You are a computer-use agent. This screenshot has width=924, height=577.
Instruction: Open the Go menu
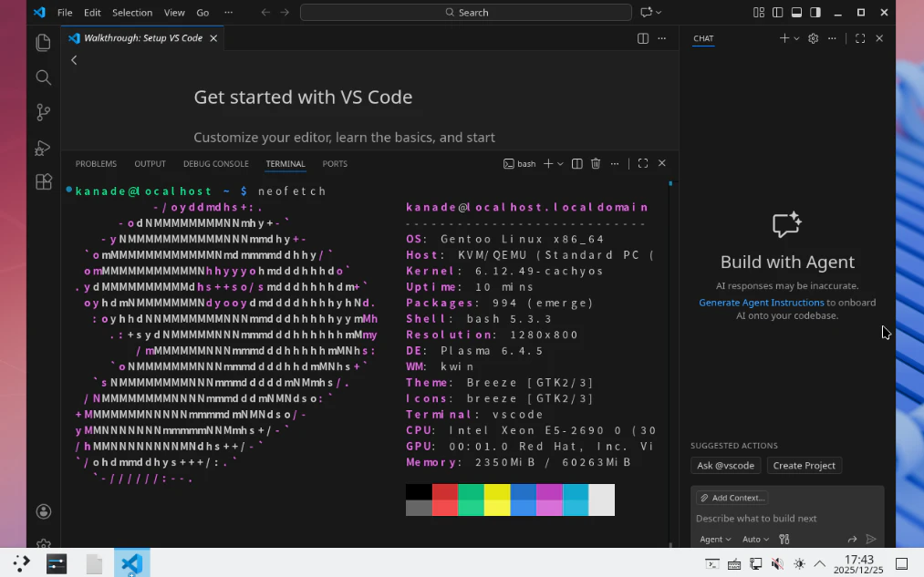[202, 13]
